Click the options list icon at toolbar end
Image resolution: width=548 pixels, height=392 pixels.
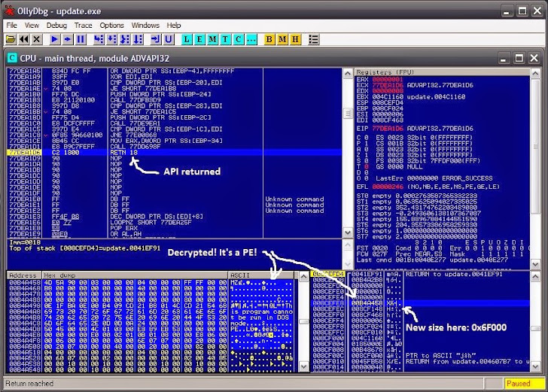(x=314, y=39)
